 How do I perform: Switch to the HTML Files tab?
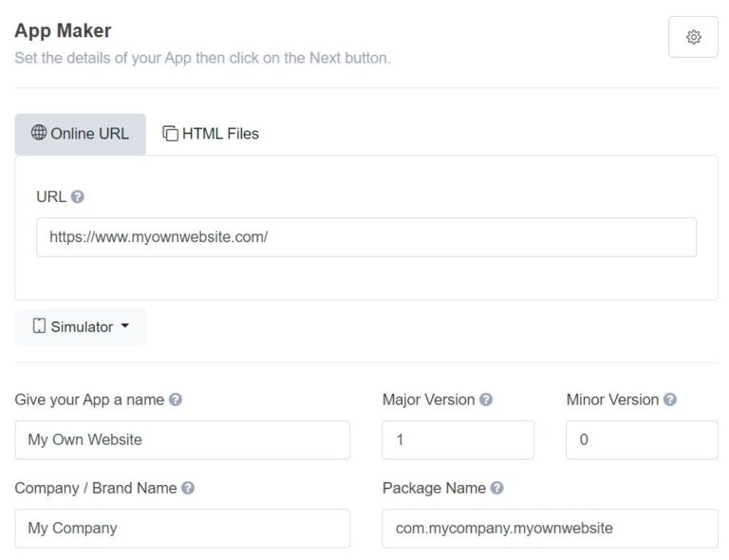tap(211, 134)
